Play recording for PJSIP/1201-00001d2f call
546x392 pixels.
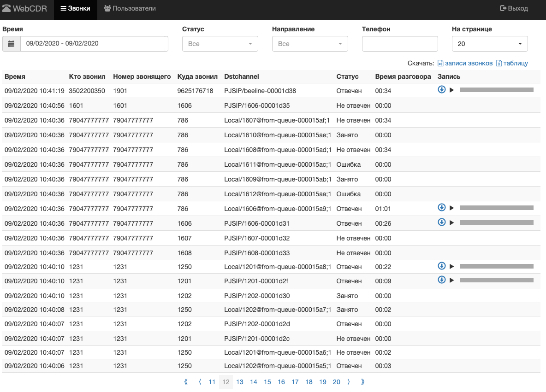451,281
